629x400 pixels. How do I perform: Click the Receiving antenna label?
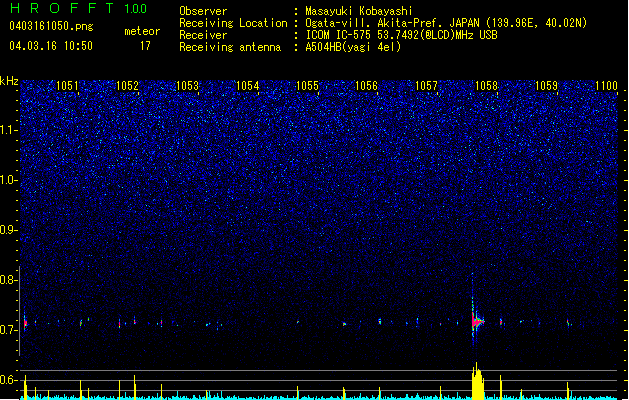tap(230, 47)
